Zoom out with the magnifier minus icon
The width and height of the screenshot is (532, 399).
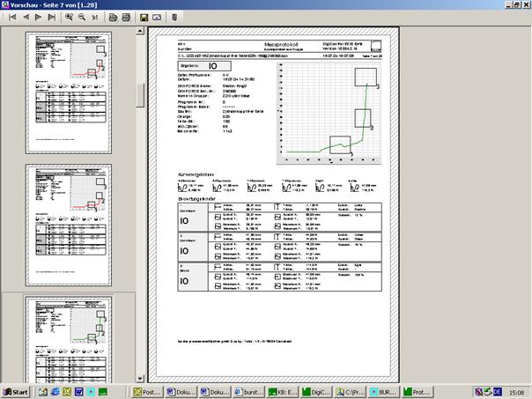(x=82, y=17)
